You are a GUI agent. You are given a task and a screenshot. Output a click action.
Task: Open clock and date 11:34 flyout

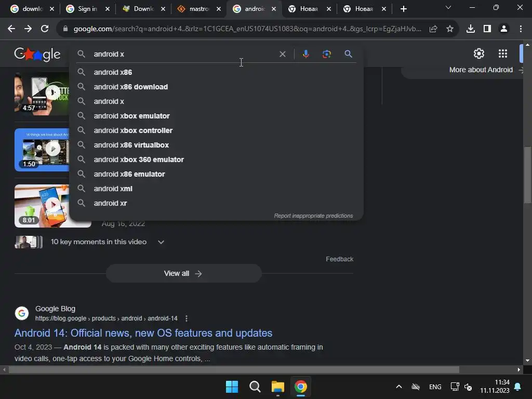(495, 387)
